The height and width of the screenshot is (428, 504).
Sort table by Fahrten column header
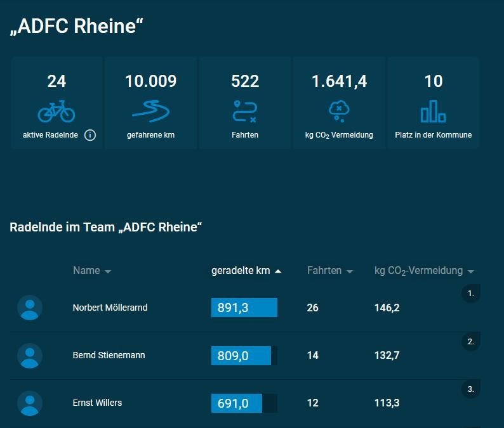point(330,271)
